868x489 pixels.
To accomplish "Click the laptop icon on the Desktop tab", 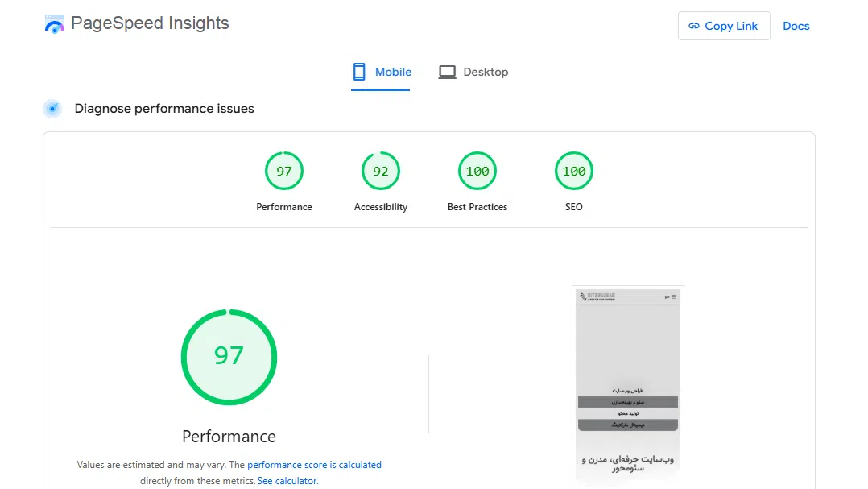I will tap(447, 72).
